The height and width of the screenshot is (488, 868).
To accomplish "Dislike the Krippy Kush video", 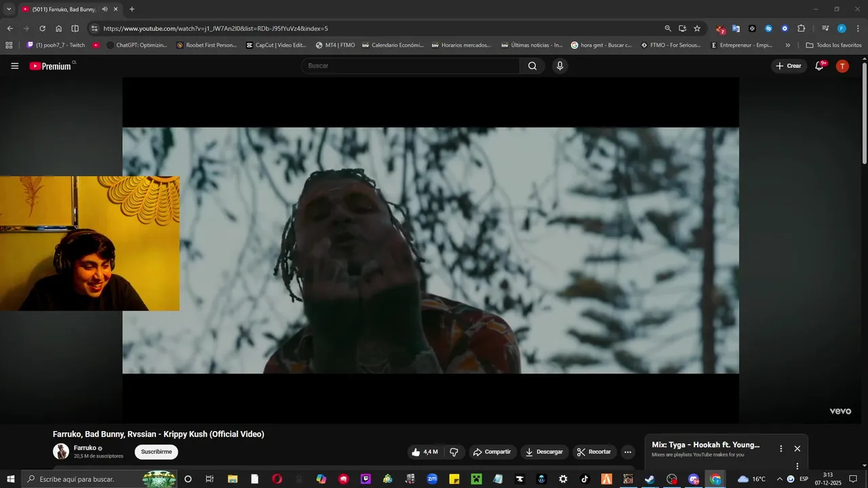I will click(454, 452).
